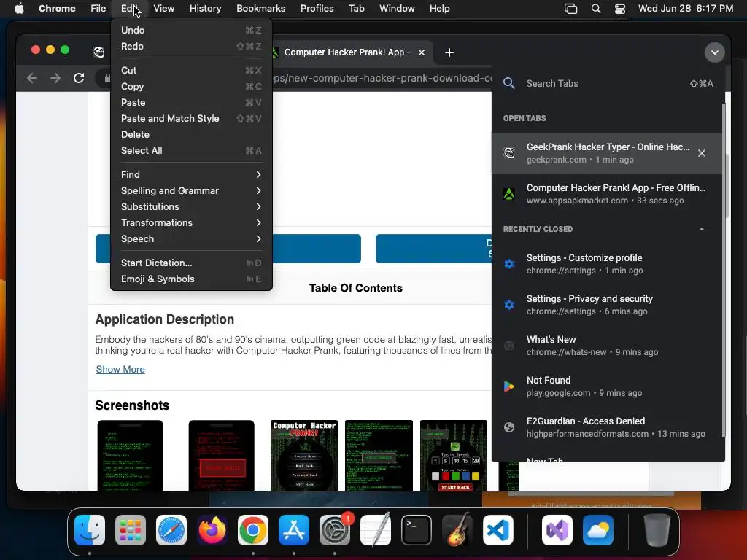Open the File menu
This screenshot has height=560, width=747.
point(98,8)
